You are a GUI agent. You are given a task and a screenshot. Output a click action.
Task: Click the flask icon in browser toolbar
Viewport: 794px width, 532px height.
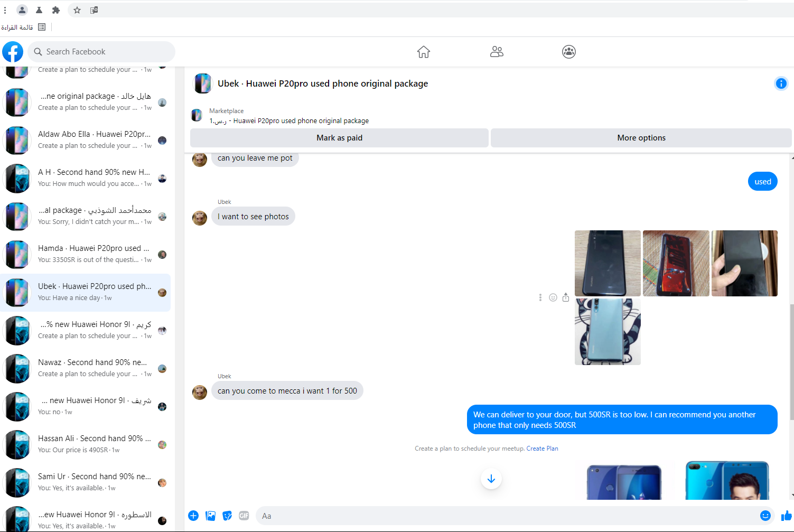click(x=39, y=10)
